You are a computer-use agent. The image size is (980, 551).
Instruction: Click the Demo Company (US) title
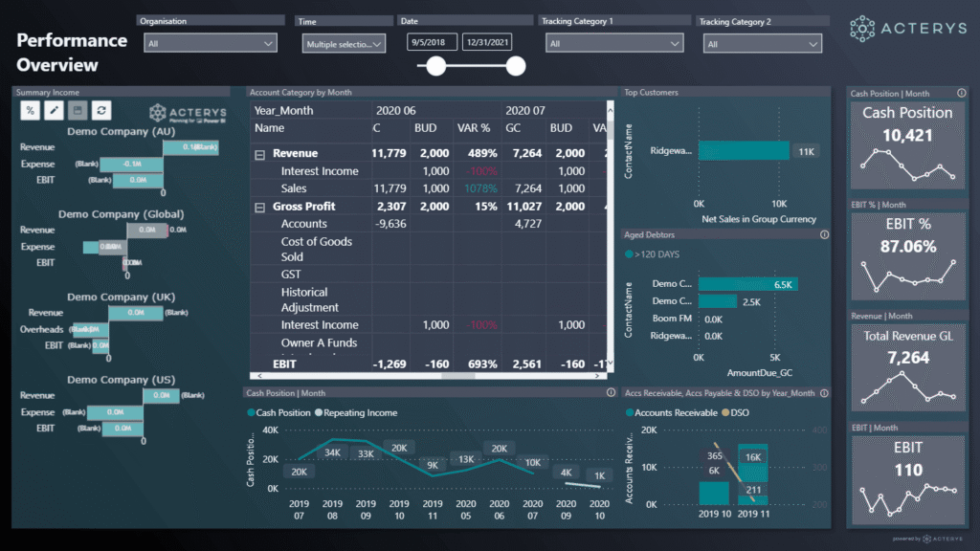(122, 379)
